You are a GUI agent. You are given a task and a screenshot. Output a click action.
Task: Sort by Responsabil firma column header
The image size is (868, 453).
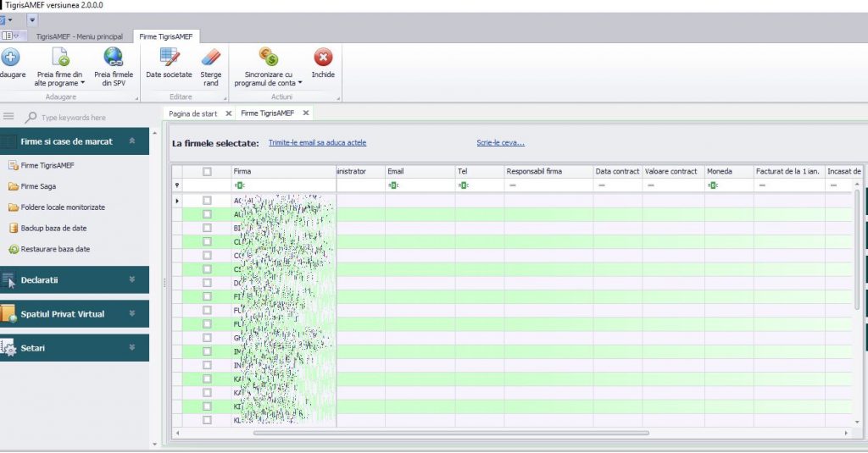click(x=548, y=172)
